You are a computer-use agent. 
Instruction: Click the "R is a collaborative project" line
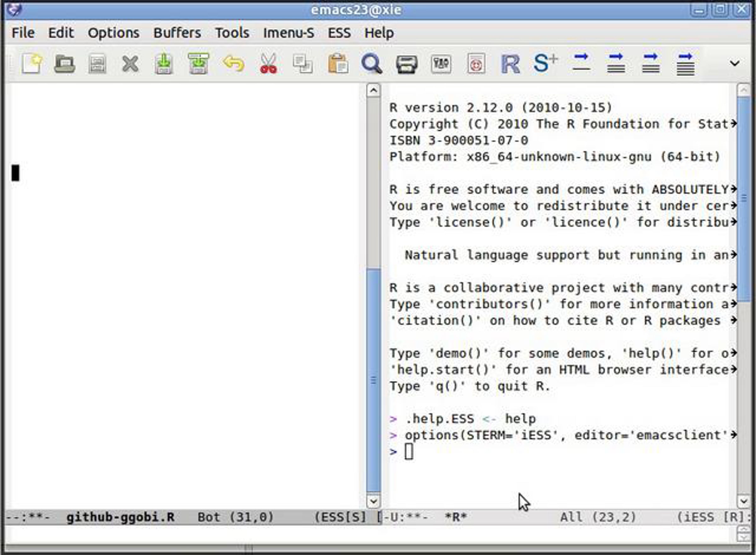click(x=563, y=288)
